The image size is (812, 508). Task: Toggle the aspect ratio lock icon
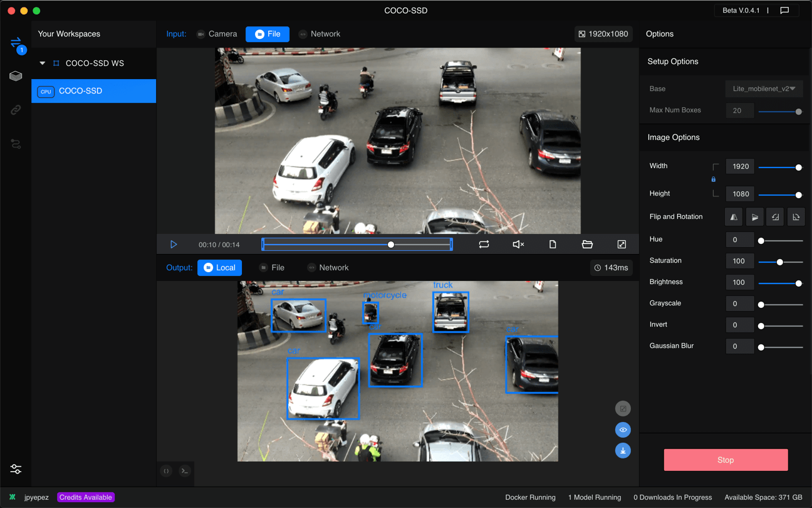(x=713, y=179)
